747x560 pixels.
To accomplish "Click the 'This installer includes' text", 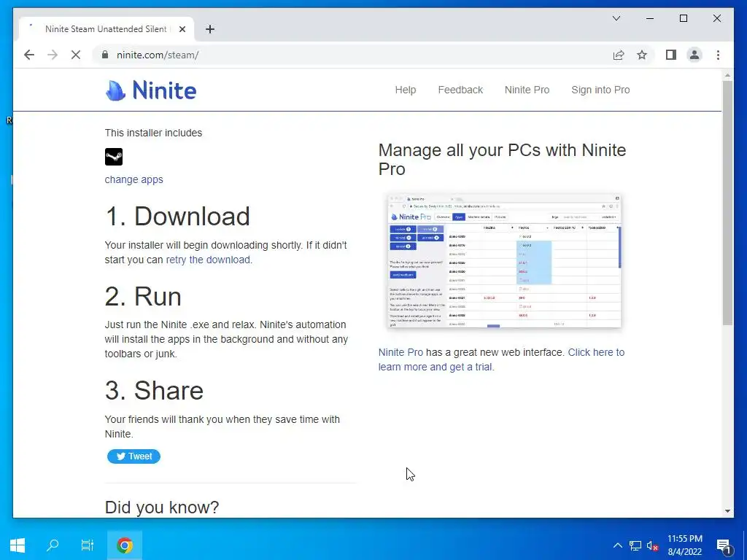I will coord(153,133).
